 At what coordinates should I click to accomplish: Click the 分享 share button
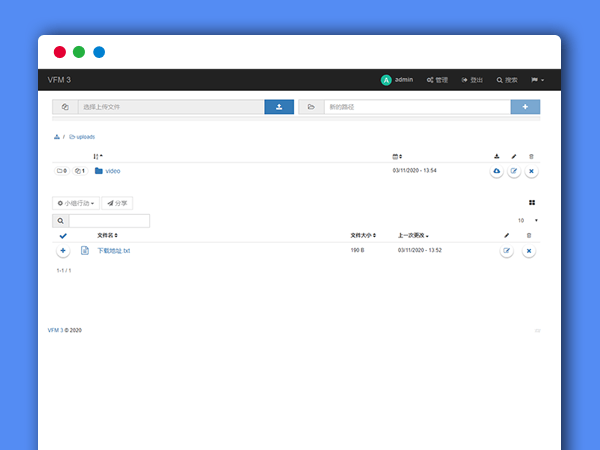(x=117, y=203)
